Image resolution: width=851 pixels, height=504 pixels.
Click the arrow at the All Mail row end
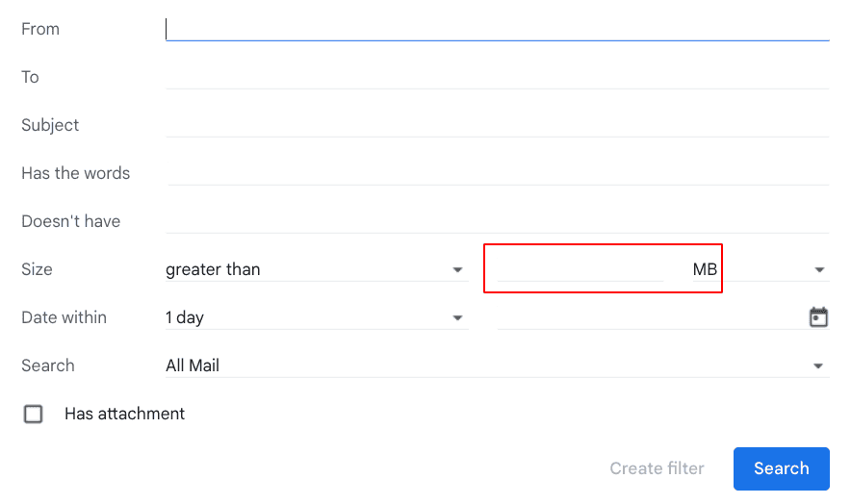[818, 366]
